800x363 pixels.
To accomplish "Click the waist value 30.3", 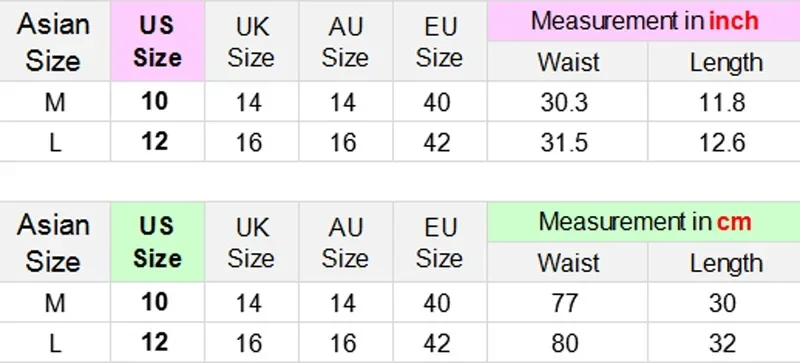I will 564,103.
